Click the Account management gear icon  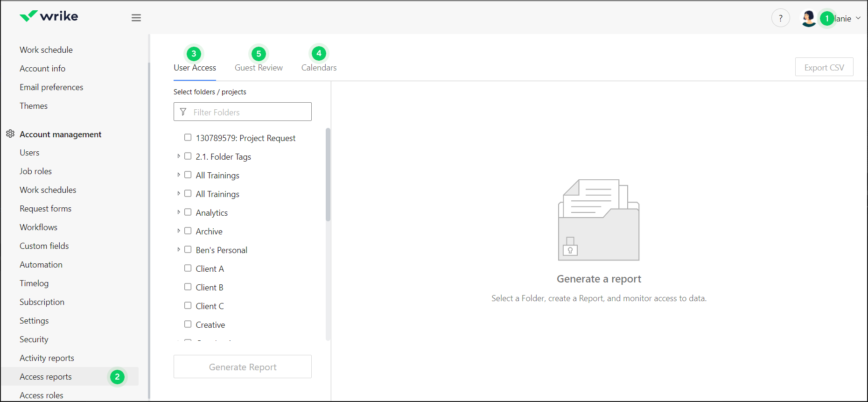tap(10, 134)
